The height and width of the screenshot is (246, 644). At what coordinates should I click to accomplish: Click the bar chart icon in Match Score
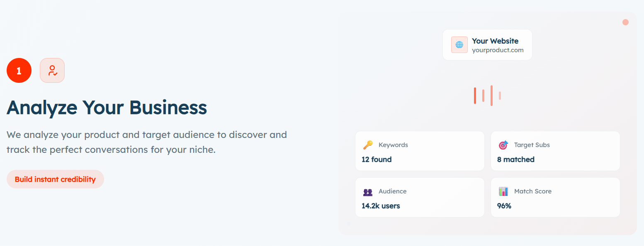click(x=503, y=191)
